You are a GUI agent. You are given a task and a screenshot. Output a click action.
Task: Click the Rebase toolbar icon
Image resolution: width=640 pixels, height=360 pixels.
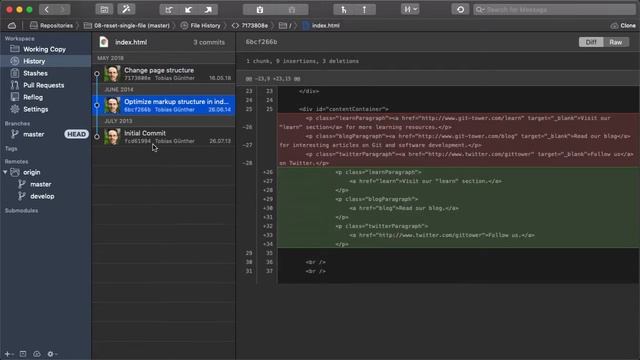coord(364,9)
